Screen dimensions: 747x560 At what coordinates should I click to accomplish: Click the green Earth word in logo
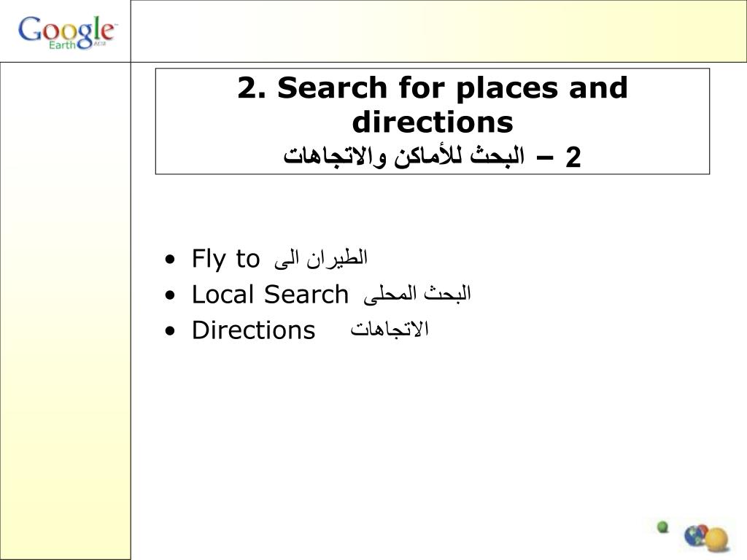[x=62, y=44]
